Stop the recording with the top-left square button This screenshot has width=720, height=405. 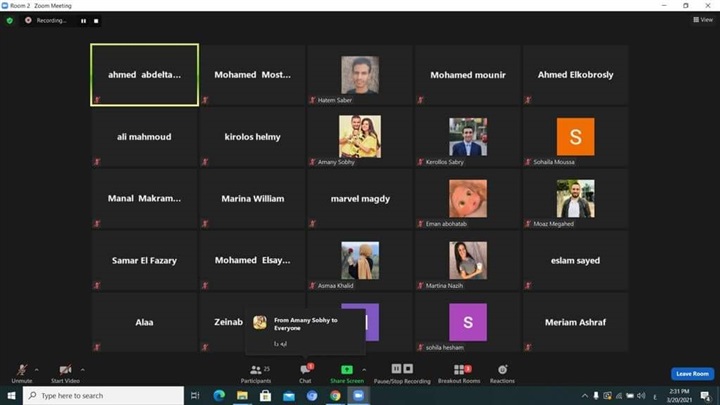click(x=96, y=20)
